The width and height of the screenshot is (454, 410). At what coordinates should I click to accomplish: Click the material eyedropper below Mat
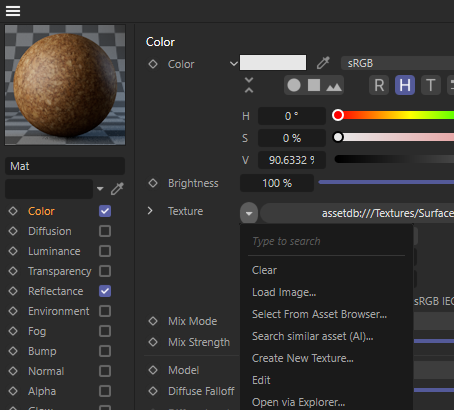(117, 189)
